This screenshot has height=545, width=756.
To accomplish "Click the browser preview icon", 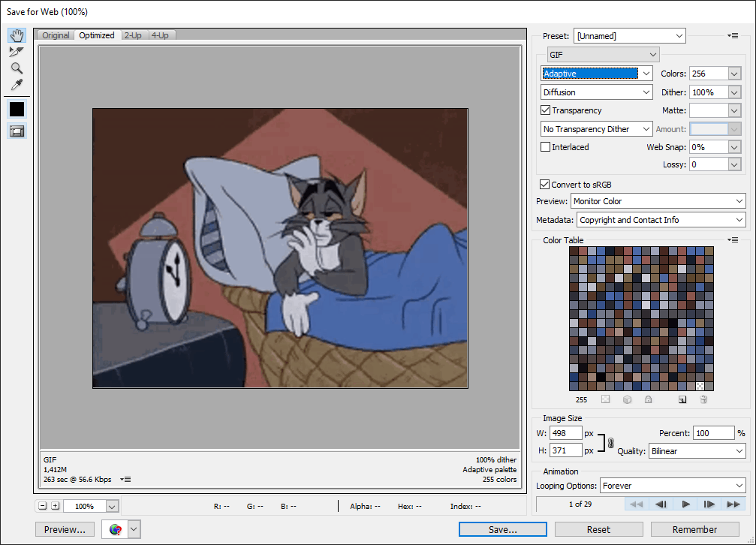I will point(115,529).
